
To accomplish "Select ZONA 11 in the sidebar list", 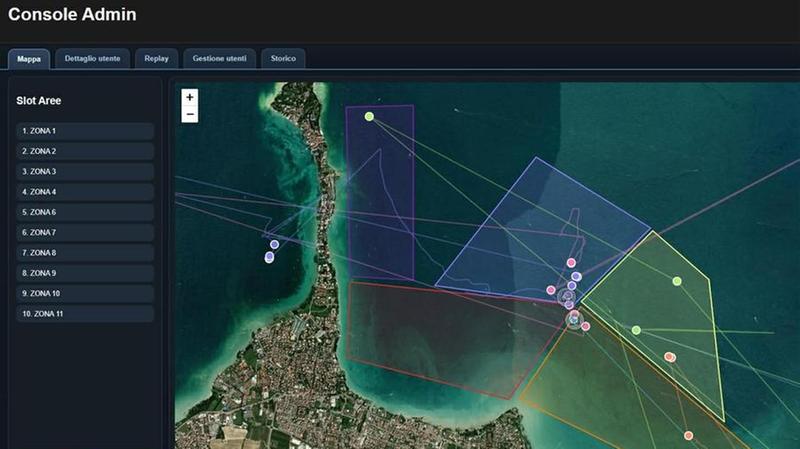I will (x=85, y=314).
